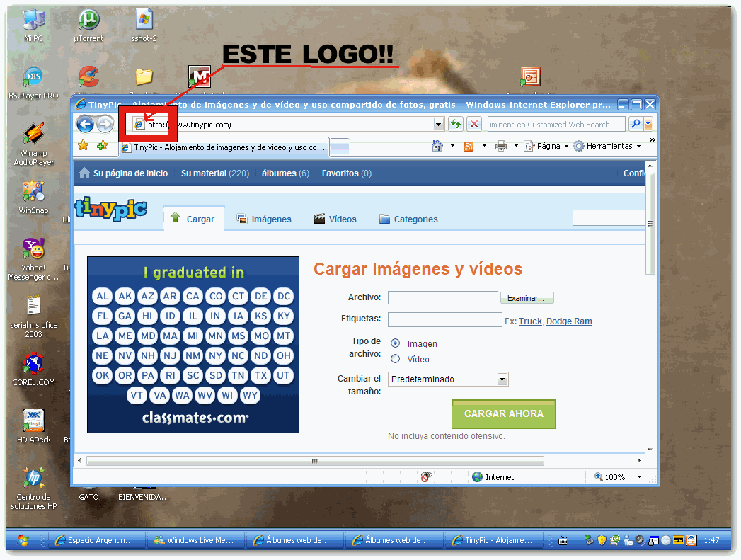Select the COREL.COM desktop icon
The width and height of the screenshot is (741, 560).
(33, 370)
